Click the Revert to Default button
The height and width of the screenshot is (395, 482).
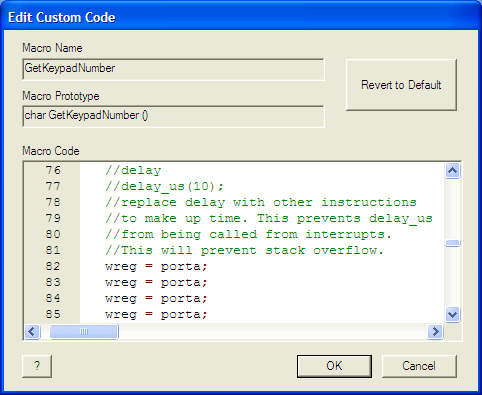coord(401,85)
